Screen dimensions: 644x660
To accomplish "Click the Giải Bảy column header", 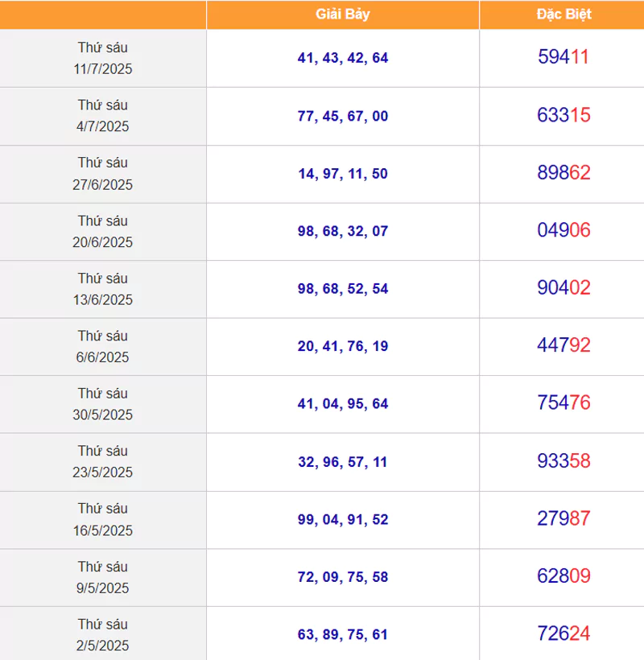I will click(x=343, y=14).
